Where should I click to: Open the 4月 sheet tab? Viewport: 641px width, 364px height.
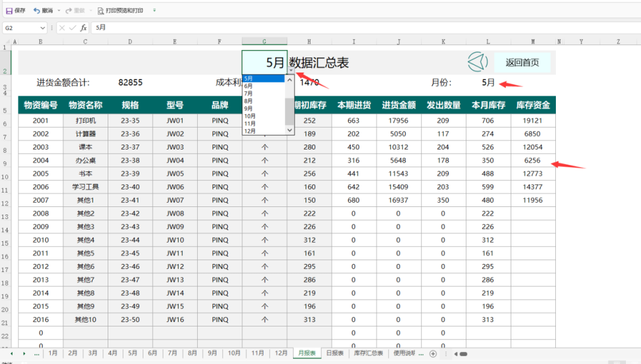pyautogui.click(x=113, y=353)
